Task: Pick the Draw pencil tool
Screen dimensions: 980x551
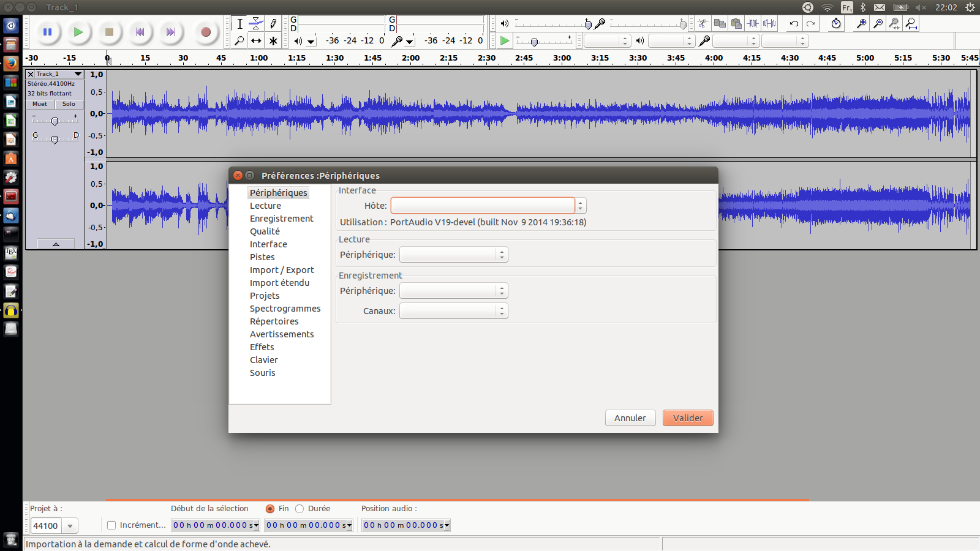Action: [x=273, y=24]
